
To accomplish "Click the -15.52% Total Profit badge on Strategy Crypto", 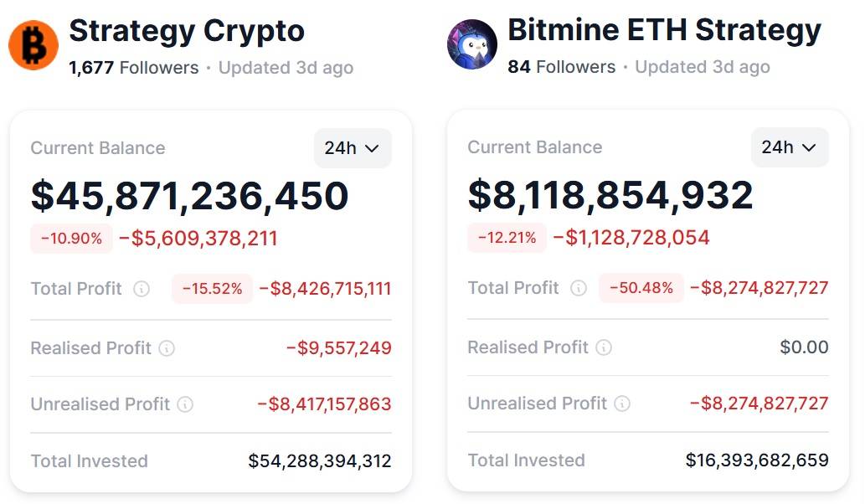I will [x=211, y=289].
